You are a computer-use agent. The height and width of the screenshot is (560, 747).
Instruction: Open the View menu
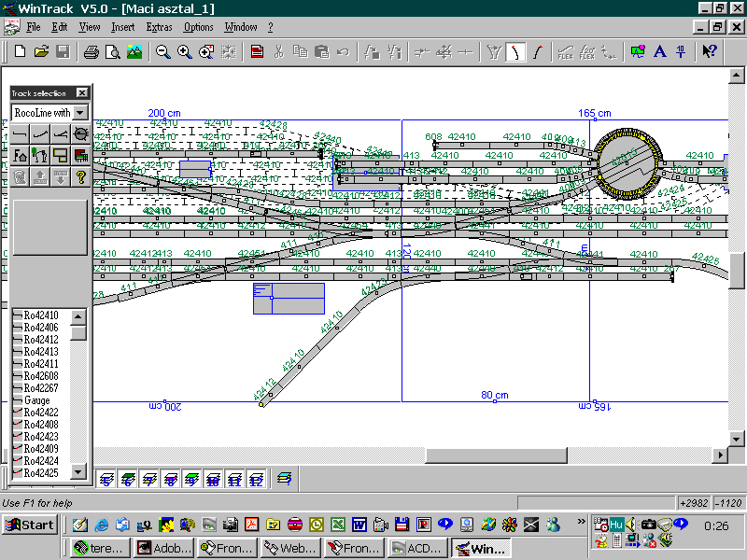tap(90, 27)
